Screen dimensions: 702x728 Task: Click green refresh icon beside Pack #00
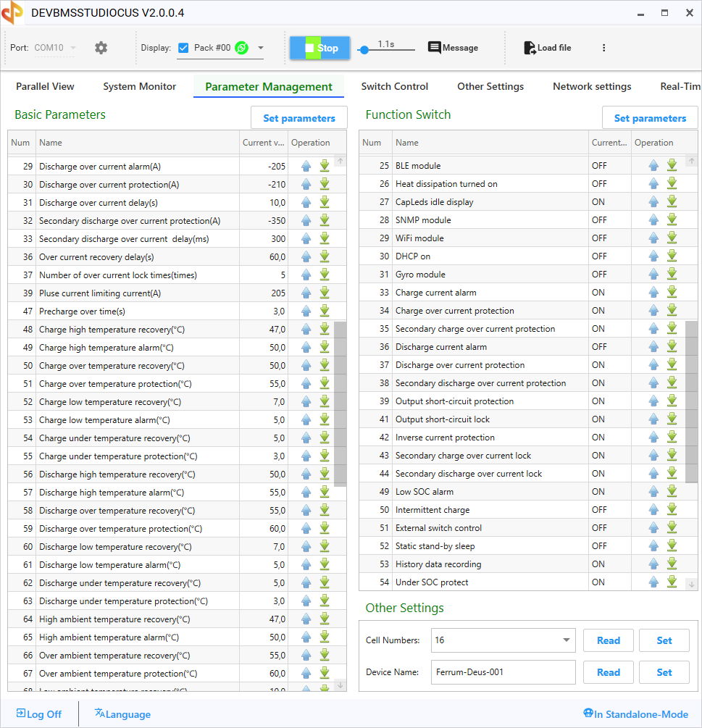tap(242, 48)
